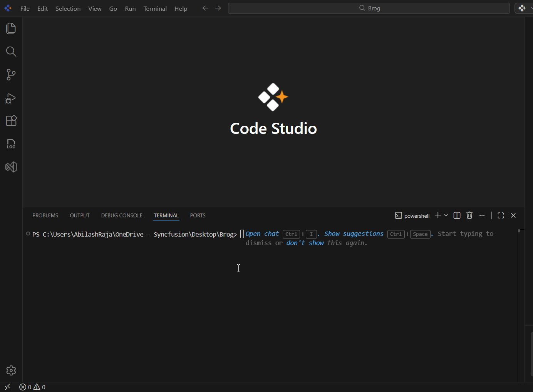Open Run and Debug view icon
This screenshot has width=533, height=392.
(11, 98)
